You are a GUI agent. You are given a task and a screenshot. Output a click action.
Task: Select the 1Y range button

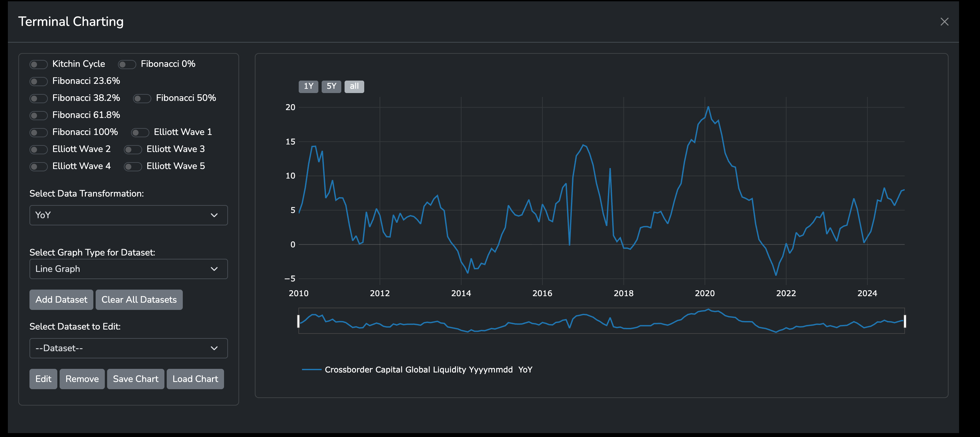(308, 86)
